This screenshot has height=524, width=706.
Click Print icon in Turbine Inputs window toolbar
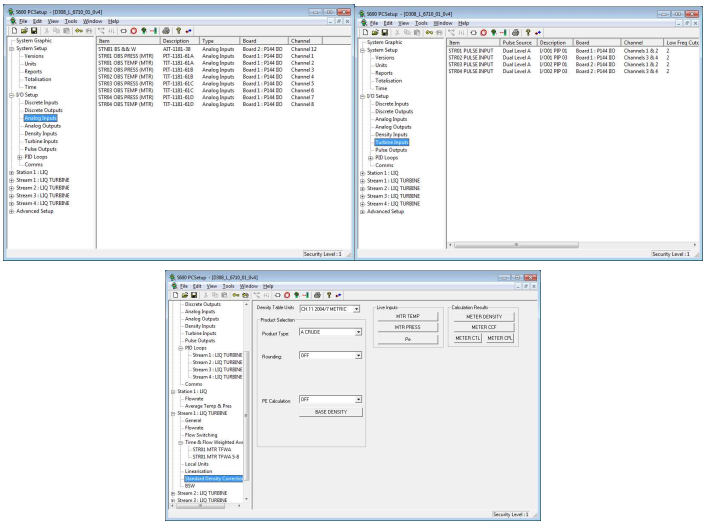point(516,32)
